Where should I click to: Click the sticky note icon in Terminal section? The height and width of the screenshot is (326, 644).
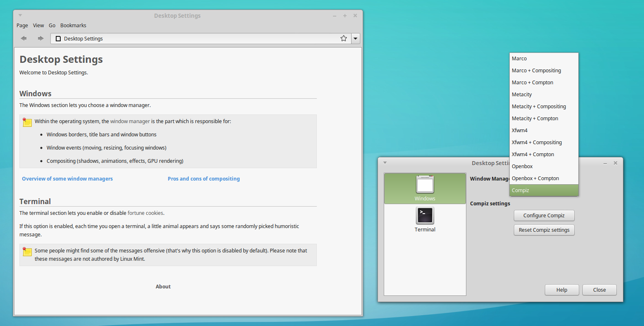pyautogui.click(x=27, y=252)
